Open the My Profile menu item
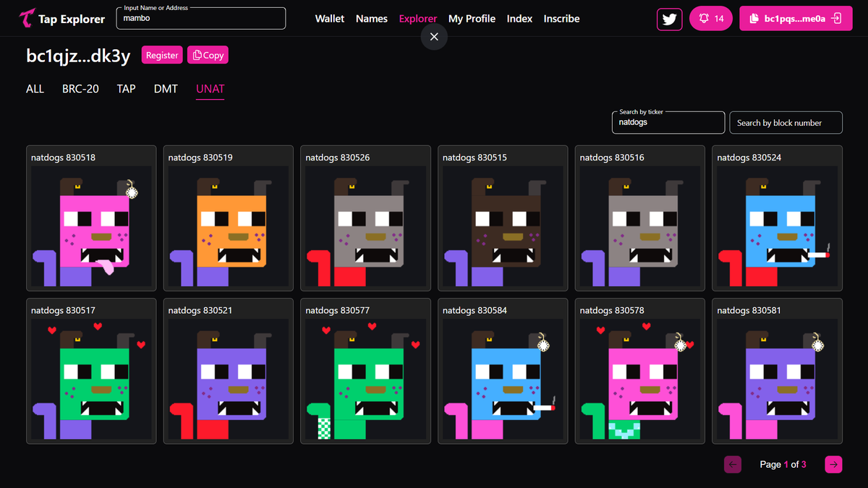 (x=472, y=19)
